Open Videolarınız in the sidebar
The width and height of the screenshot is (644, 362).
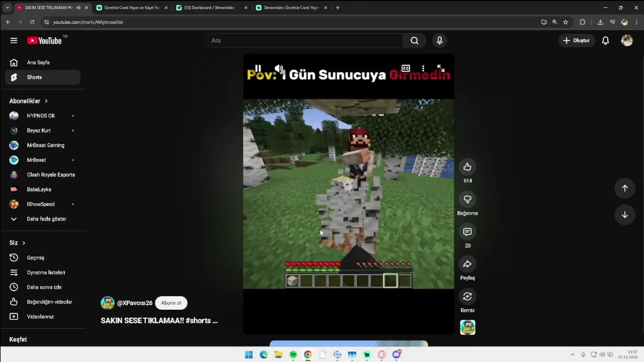(43, 317)
